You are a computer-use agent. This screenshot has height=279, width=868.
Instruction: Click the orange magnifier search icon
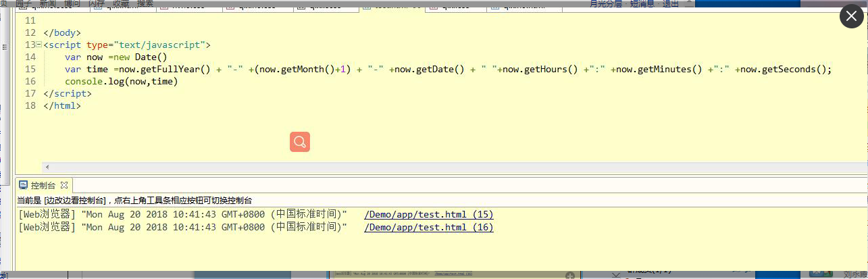(300, 142)
